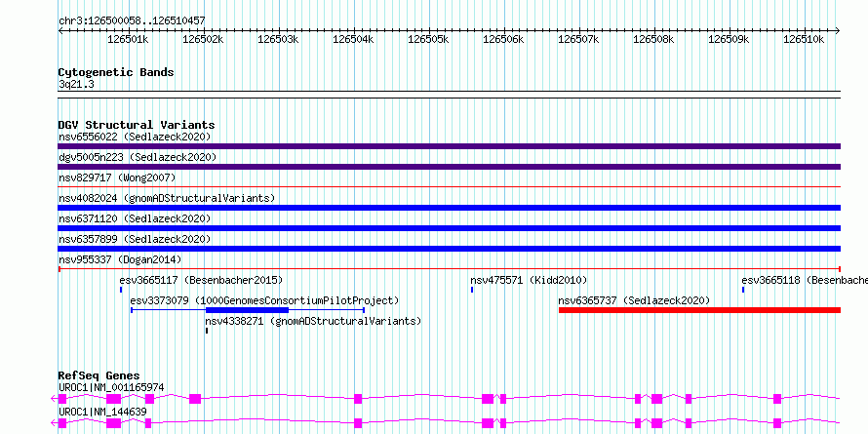Click the 126502k ruler tick label

[x=203, y=39]
